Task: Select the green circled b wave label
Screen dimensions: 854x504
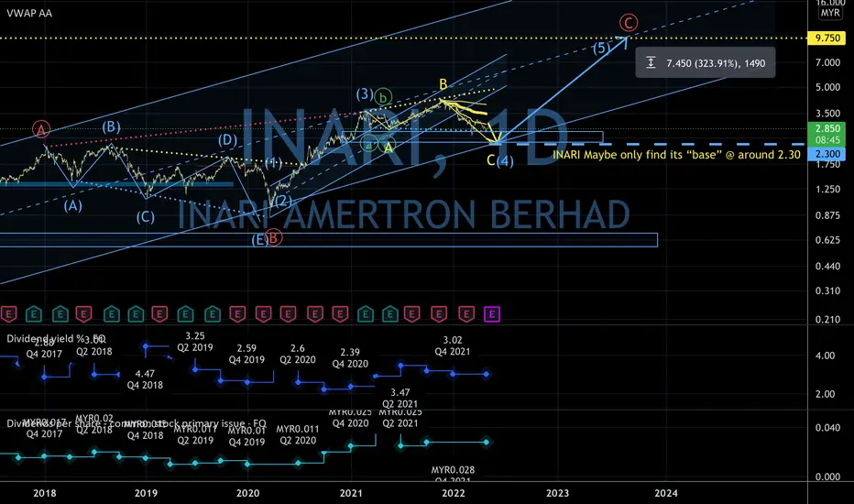Action: coord(383,97)
